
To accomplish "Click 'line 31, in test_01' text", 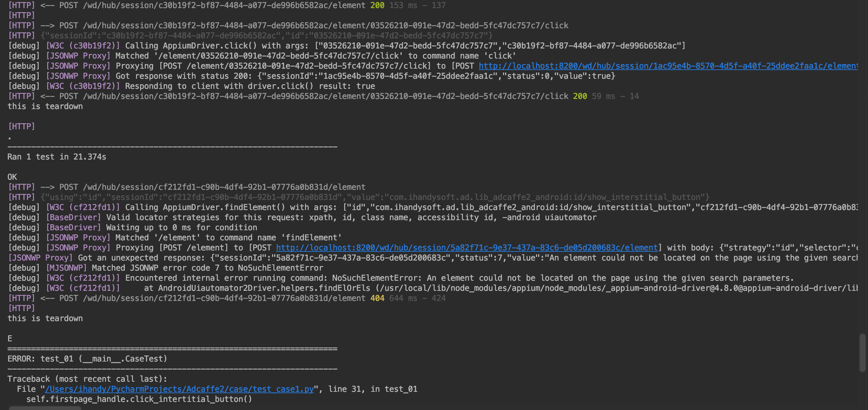I will click(x=373, y=389).
